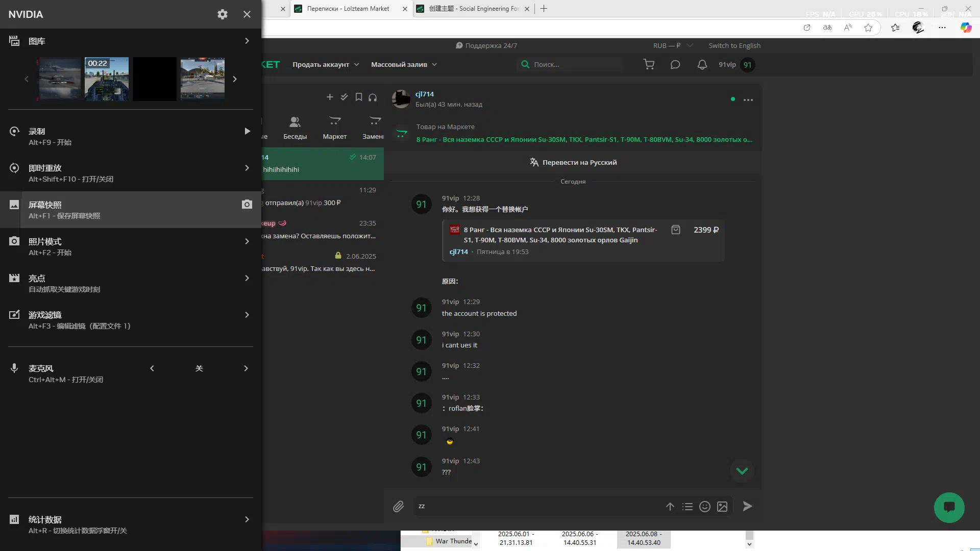The height and width of the screenshot is (551, 980).
Task: Switch microphone mode to previous option
Action: tap(152, 368)
